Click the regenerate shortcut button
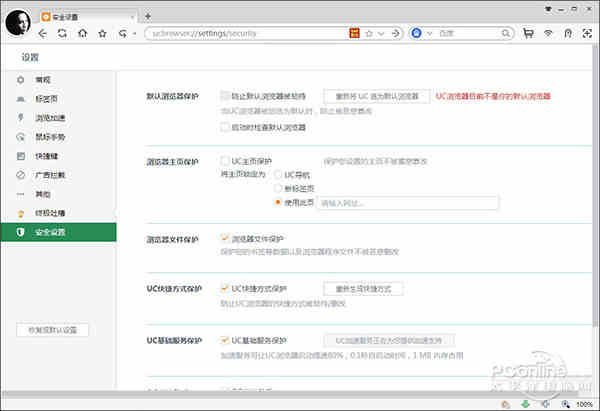The height and width of the screenshot is (411, 600). tap(363, 289)
